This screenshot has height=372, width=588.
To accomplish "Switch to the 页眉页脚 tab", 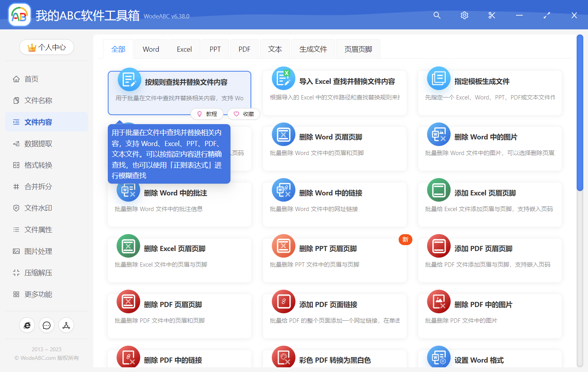I will (x=358, y=49).
